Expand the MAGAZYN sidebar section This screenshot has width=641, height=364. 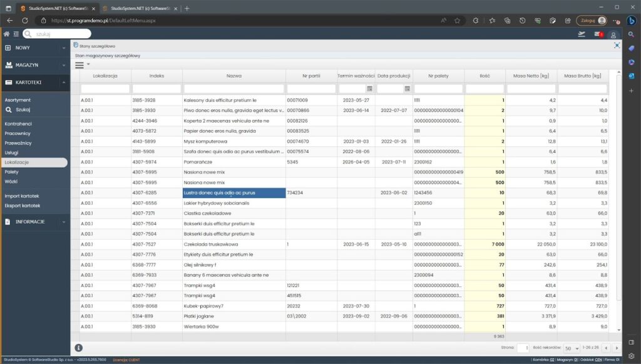34,65
